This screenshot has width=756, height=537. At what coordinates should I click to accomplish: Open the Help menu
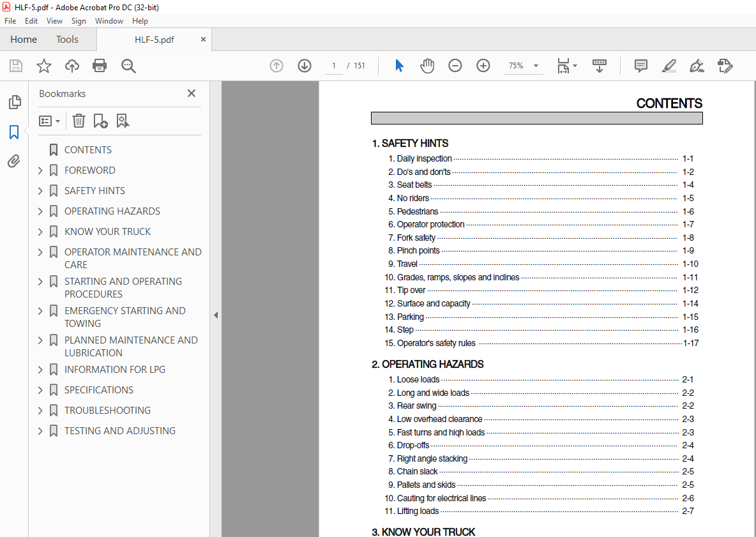pyautogui.click(x=140, y=20)
